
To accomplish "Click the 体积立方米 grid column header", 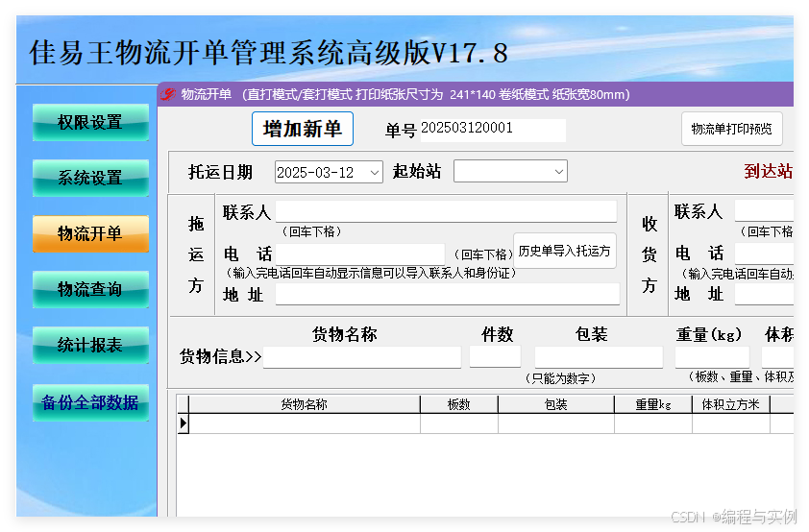I will click(731, 404).
